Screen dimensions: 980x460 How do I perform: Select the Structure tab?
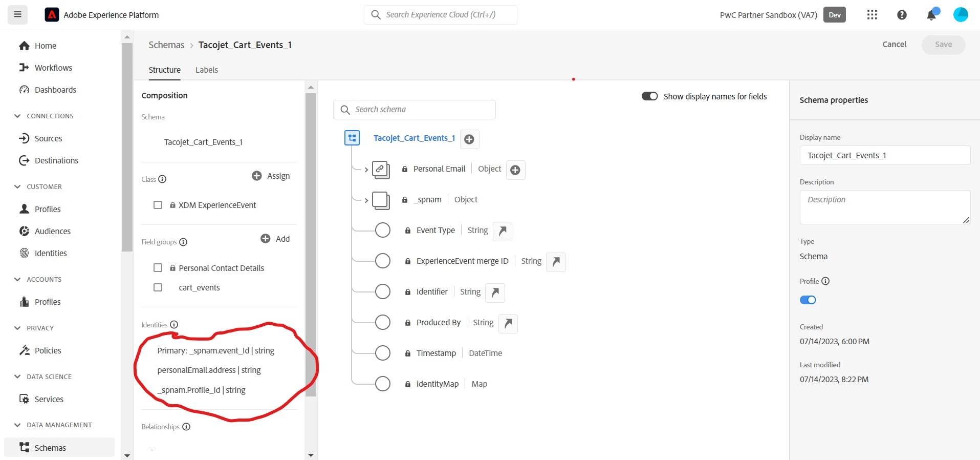point(165,70)
